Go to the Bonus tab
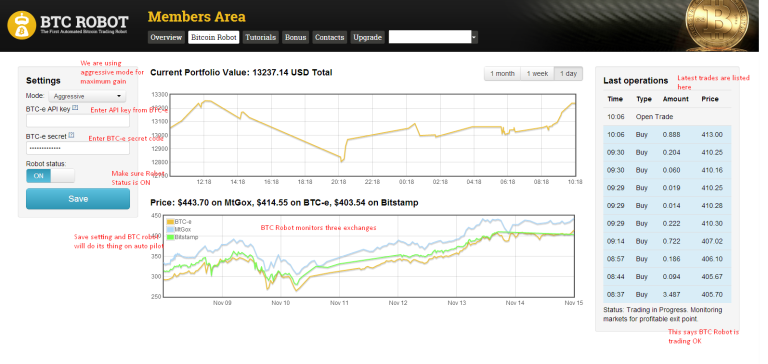This screenshot has height=364, width=768. pyautogui.click(x=295, y=37)
